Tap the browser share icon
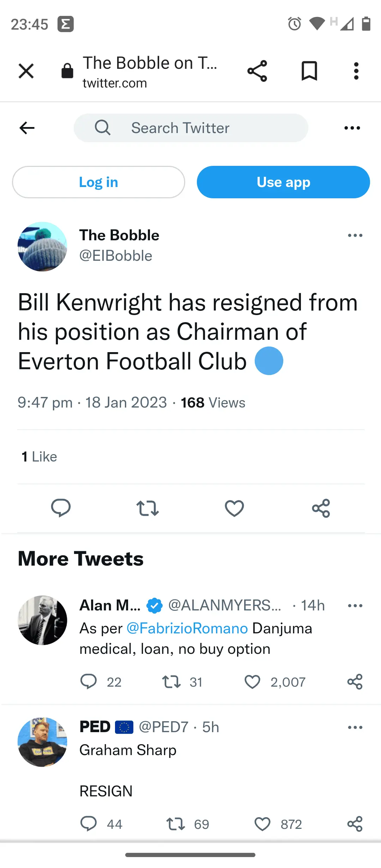 click(x=257, y=71)
